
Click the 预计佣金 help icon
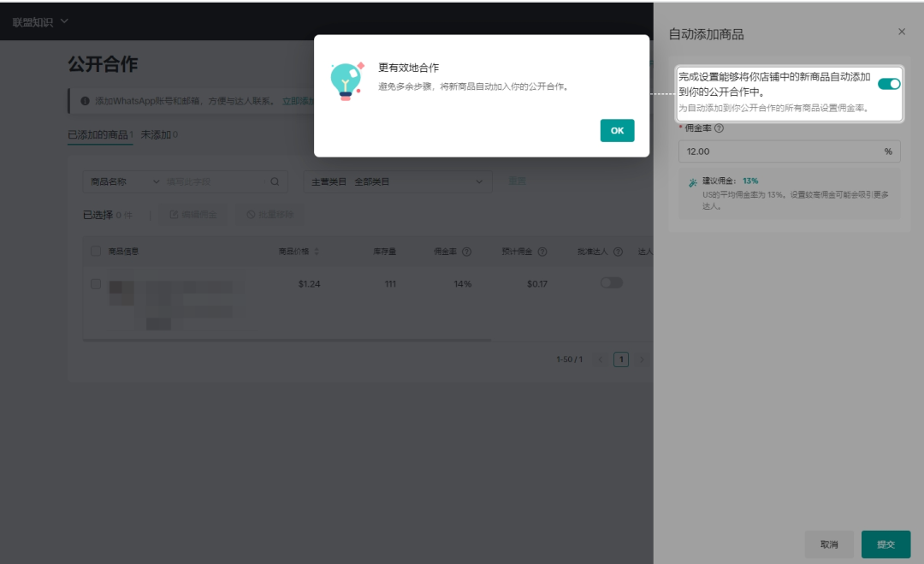542,251
